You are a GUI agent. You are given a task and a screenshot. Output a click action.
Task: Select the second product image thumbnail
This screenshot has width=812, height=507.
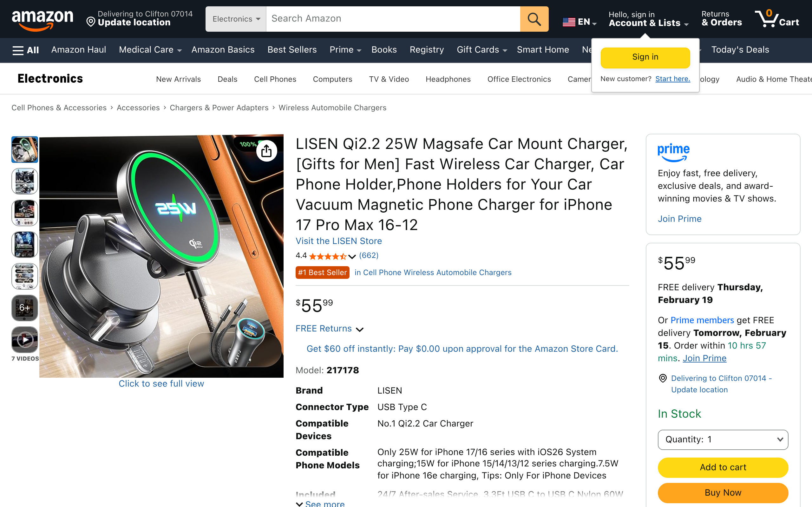pos(25,181)
